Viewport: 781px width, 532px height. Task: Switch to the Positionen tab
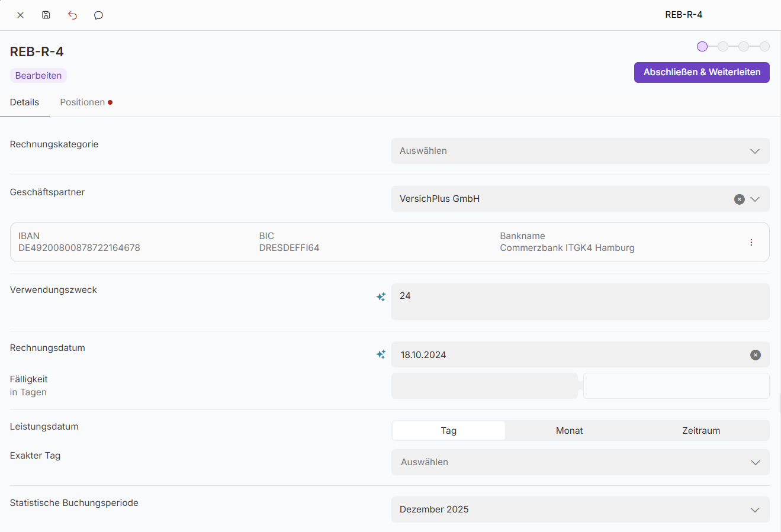point(83,102)
